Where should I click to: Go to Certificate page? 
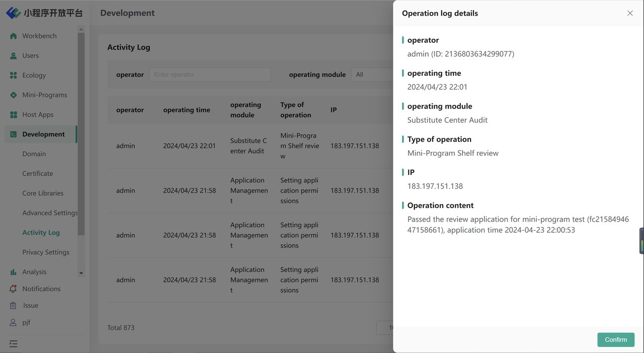37,173
